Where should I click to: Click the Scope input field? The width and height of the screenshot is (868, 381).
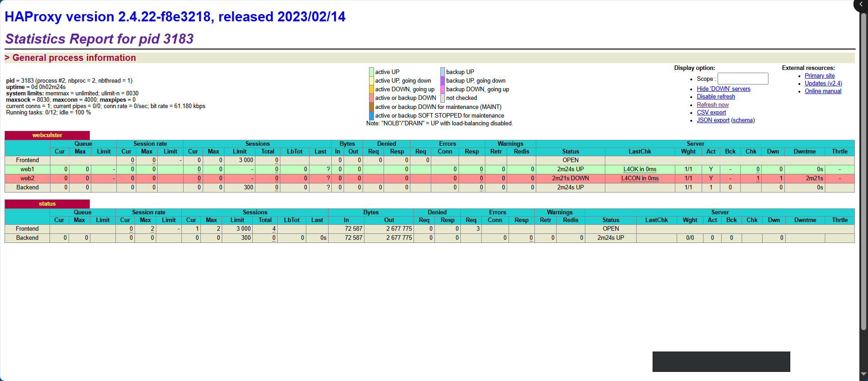point(743,79)
